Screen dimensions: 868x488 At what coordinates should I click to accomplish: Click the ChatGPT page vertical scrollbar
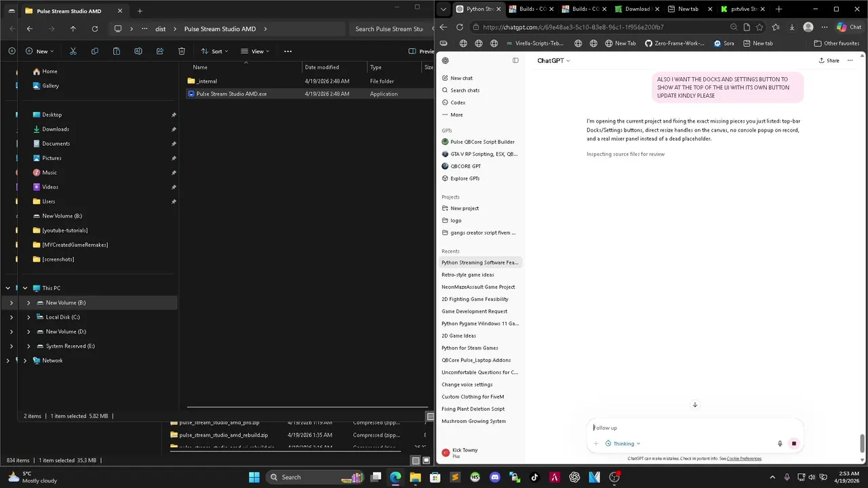coord(863,443)
